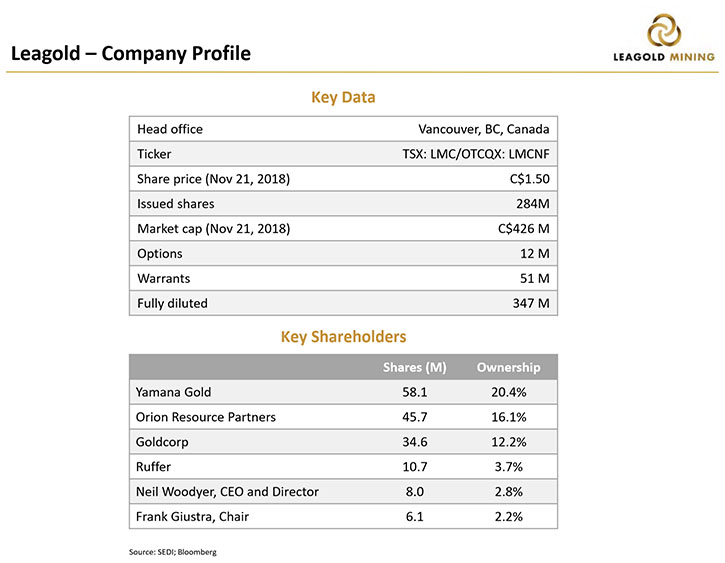The height and width of the screenshot is (563, 725).
Task: Select the 'Leagold – Company Profile' title
Action: click(x=131, y=54)
